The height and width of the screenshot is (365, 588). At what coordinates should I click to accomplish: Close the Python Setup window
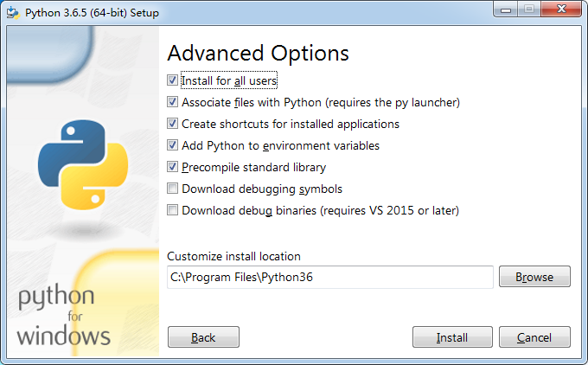coord(559,10)
